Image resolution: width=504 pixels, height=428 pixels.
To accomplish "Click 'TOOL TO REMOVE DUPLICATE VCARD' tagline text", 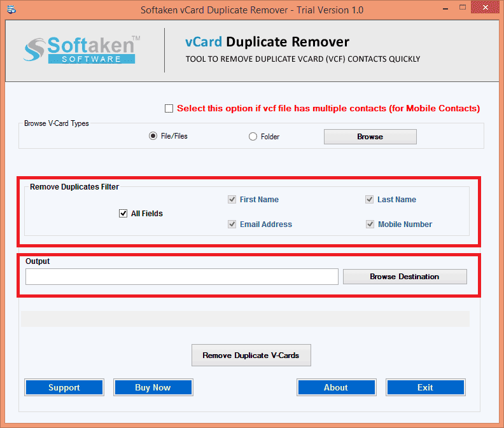I will (x=303, y=59).
